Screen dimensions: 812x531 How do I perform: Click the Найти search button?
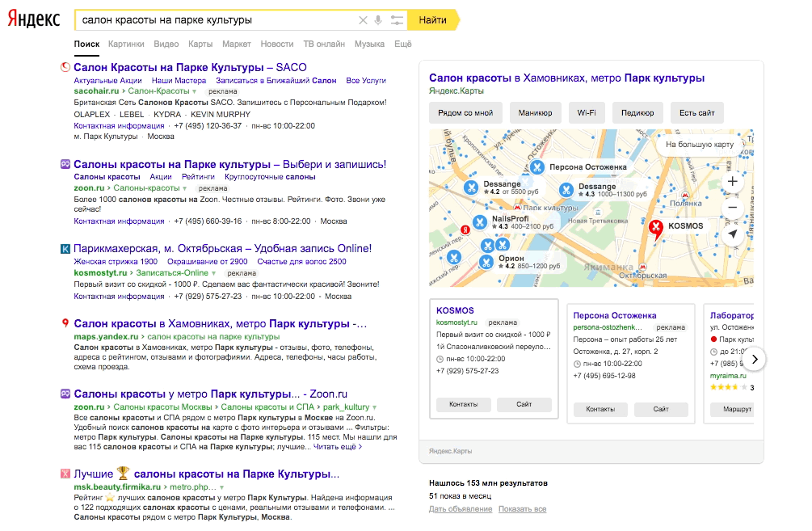coord(433,20)
